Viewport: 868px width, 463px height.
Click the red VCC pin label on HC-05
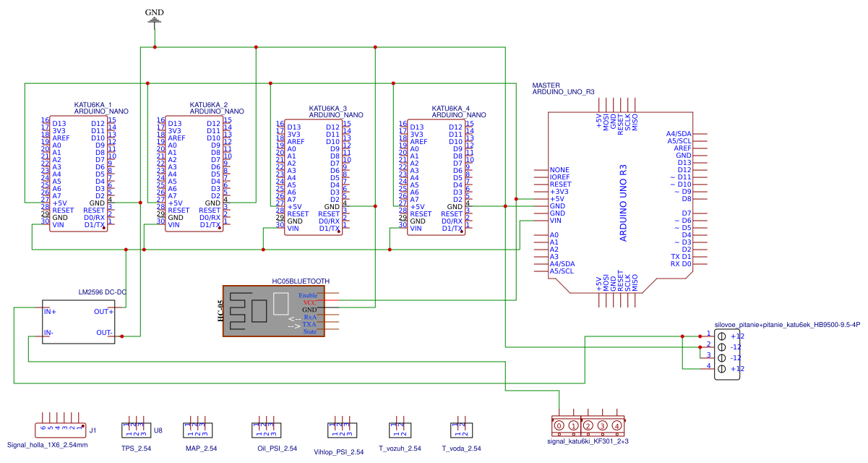click(311, 302)
